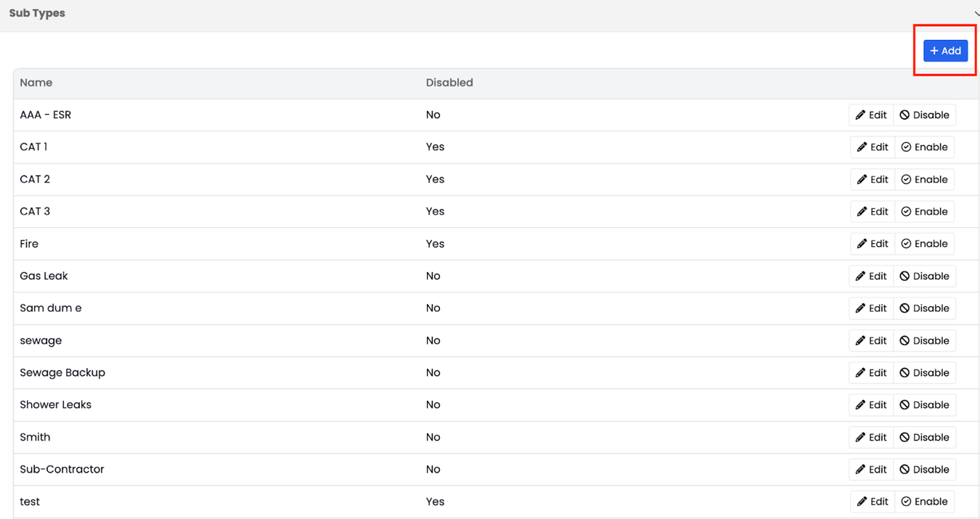Enable the test sub type
The width and height of the screenshot is (980, 519).
coord(924,502)
